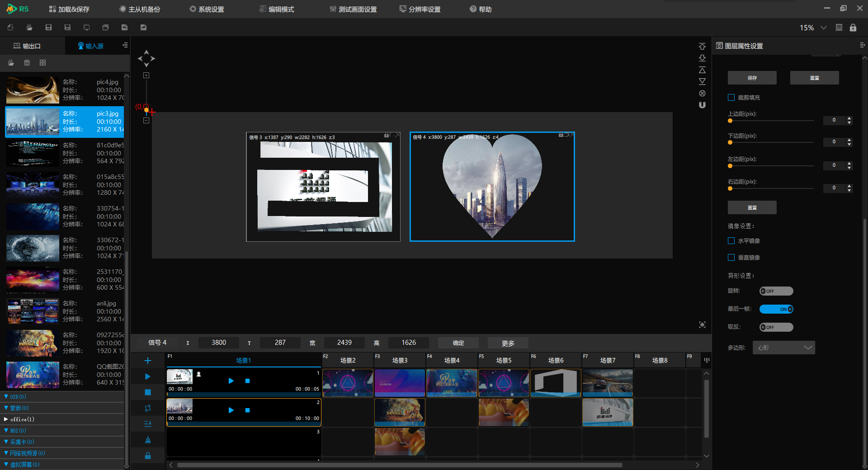Click the 重置 button below the right margin slider
This screenshot has width=868, height=470.
[x=752, y=207]
